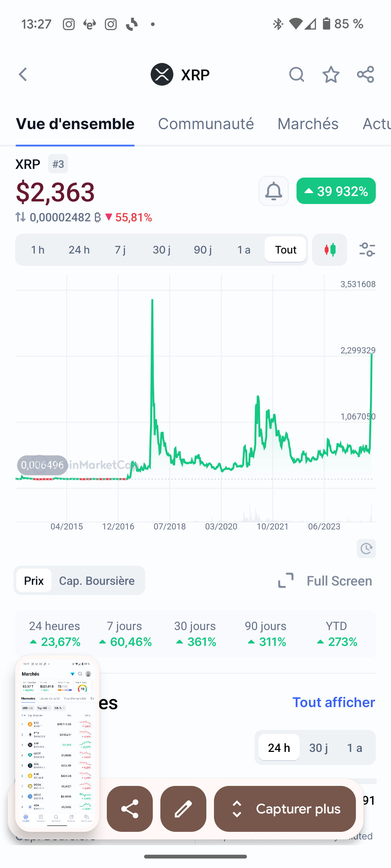Select the 7 j chart range

pos(120,250)
